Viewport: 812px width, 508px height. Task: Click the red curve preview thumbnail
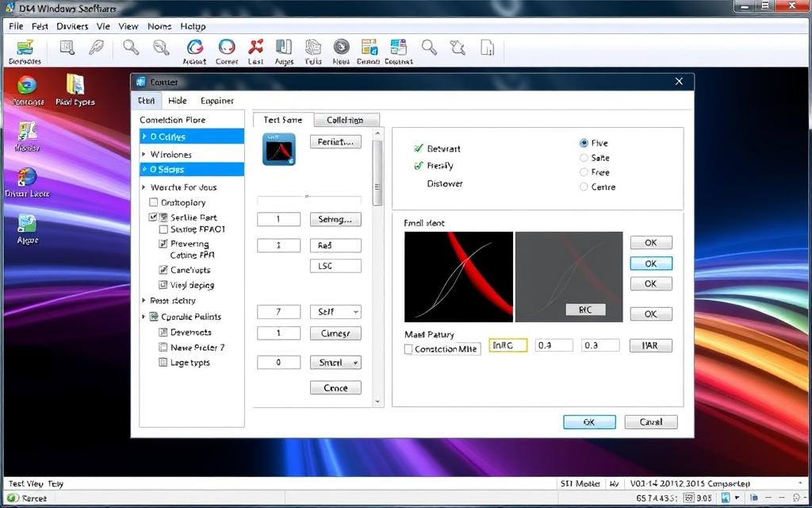(x=458, y=277)
